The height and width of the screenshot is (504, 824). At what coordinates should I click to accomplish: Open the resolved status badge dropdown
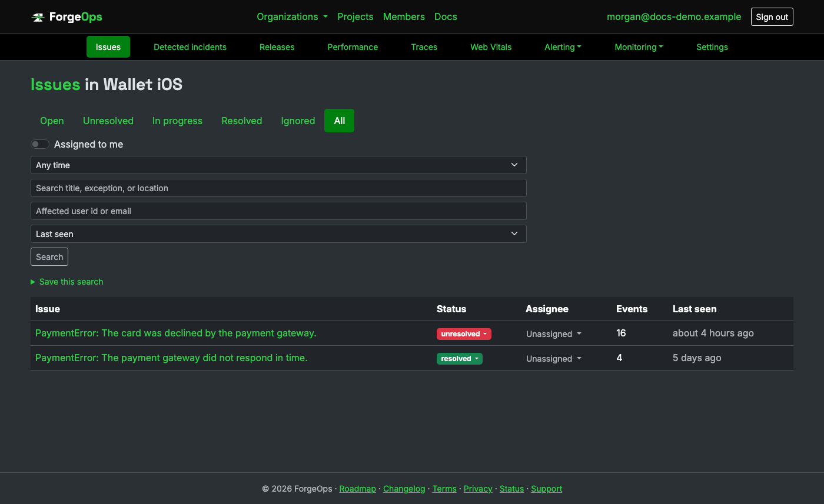[460, 359]
